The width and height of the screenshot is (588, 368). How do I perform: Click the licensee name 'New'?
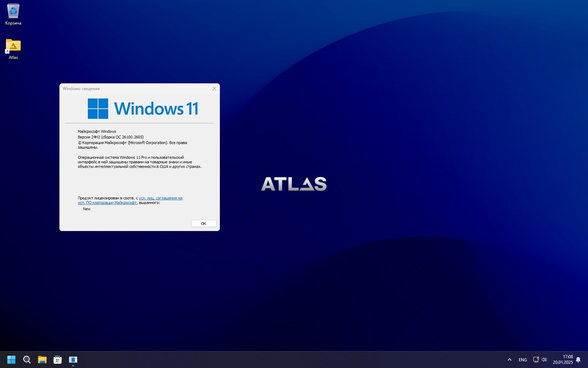[87, 209]
